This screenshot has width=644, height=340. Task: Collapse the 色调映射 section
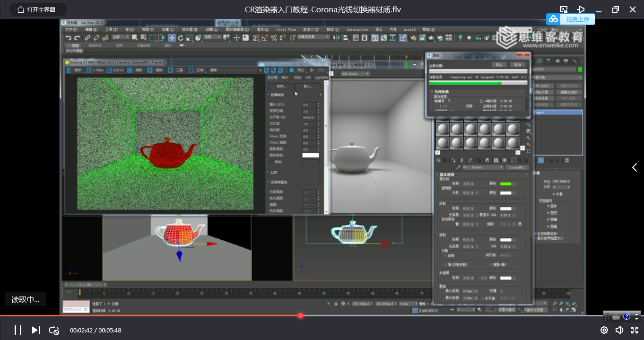pyautogui.click(x=268, y=95)
